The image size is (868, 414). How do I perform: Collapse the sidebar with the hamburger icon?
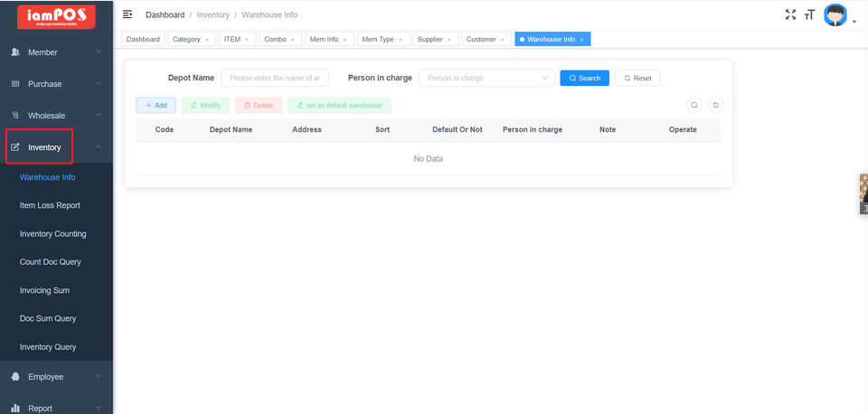point(127,14)
